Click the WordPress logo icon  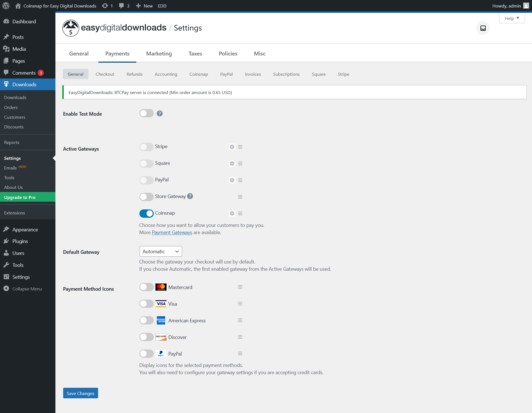point(6,6)
